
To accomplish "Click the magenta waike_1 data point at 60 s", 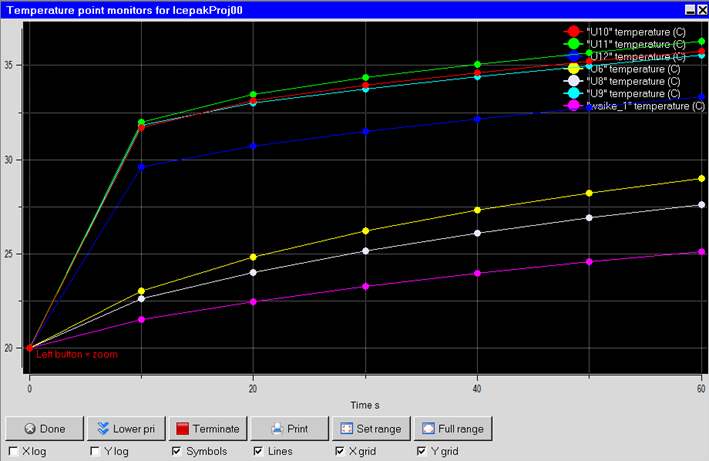I will tap(701, 252).
